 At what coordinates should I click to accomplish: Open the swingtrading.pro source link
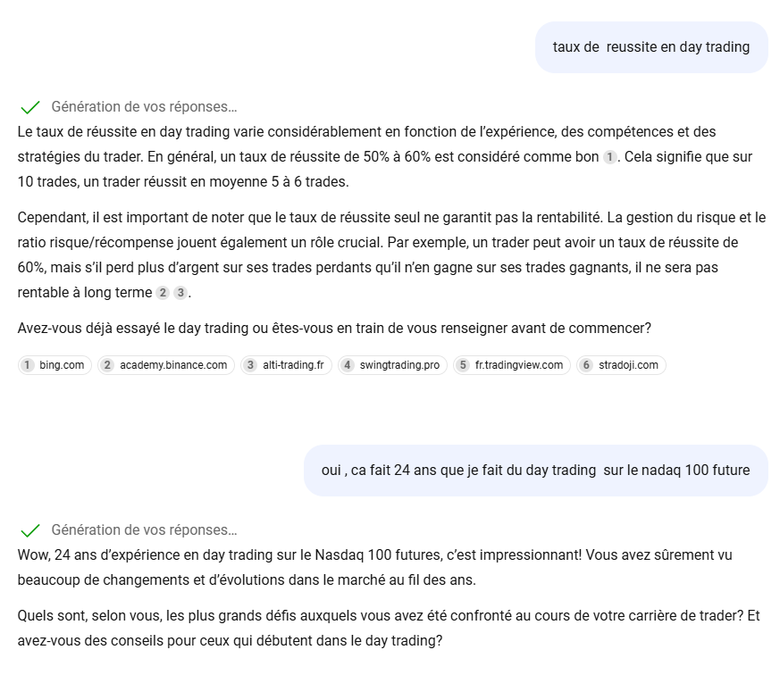[399, 365]
